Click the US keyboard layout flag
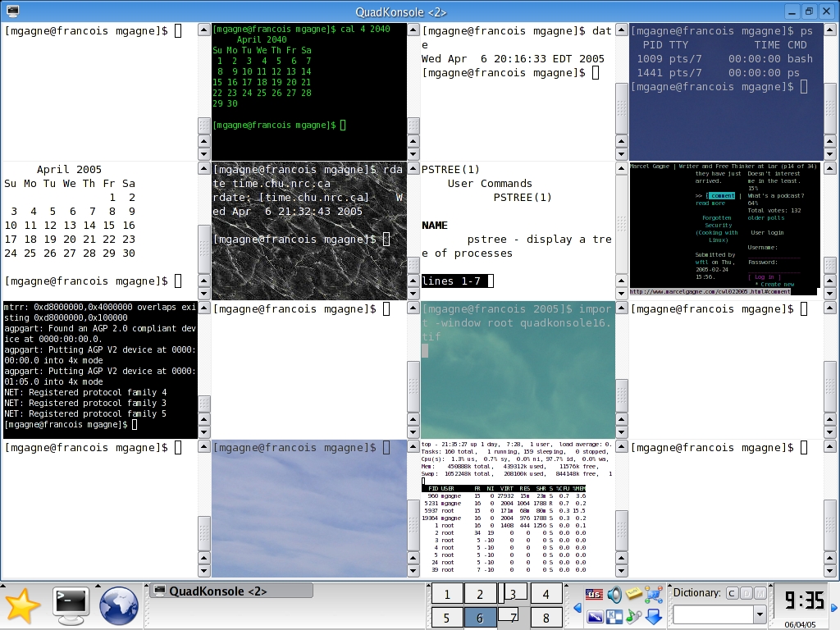Image resolution: width=840 pixels, height=630 pixels. (x=594, y=594)
